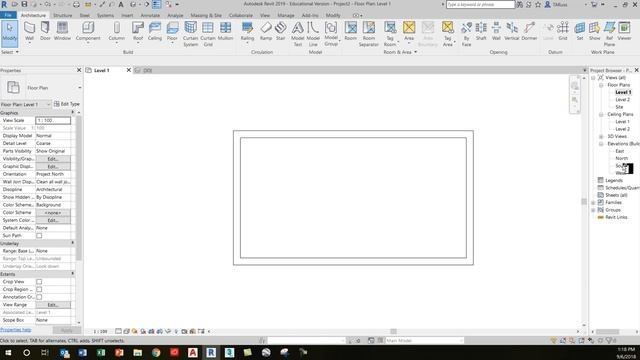Switch to the Structure ribbon tab
The height and width of the screenshot is (360, 640).
tap(62, 15)
